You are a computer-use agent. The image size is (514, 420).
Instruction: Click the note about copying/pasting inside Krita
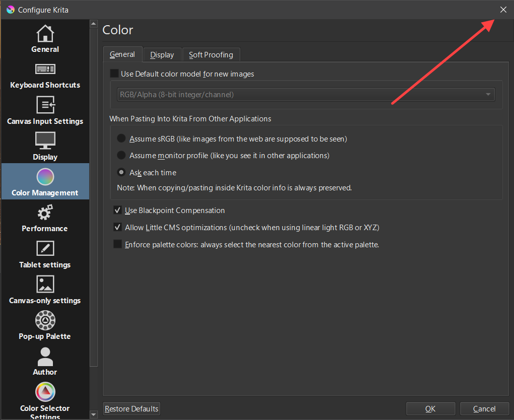click(x=234, y=188)
